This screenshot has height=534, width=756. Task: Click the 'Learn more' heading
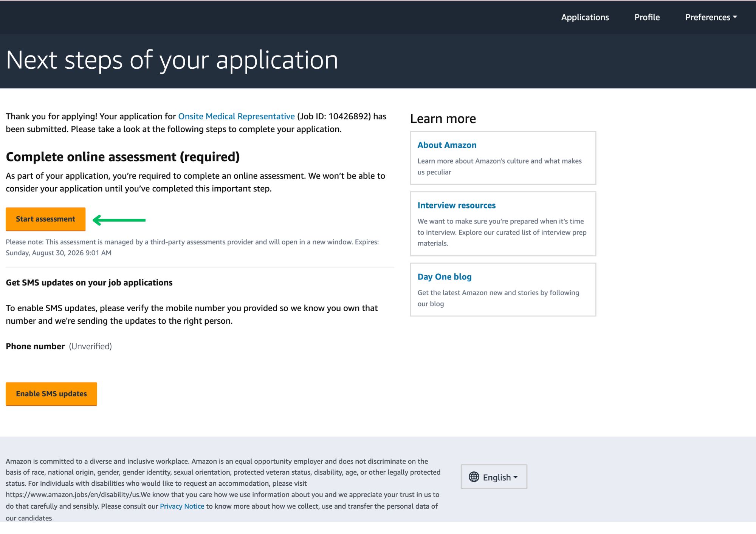coord(443,119)
